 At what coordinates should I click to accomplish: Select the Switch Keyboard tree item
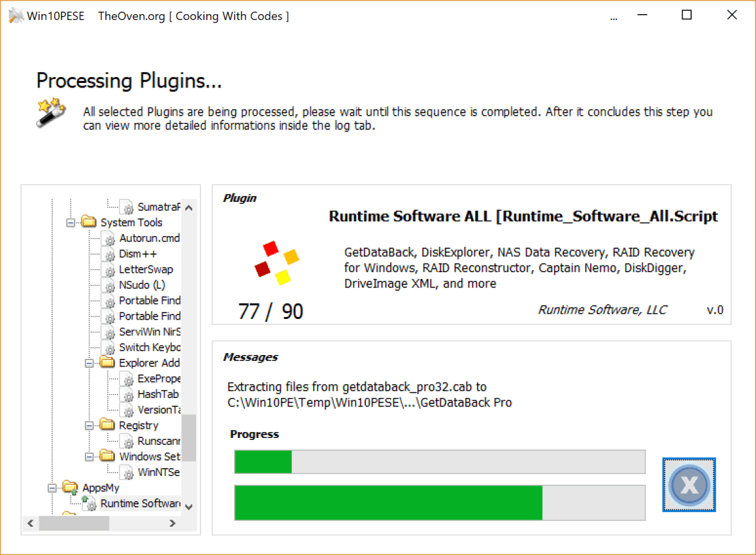149,347
